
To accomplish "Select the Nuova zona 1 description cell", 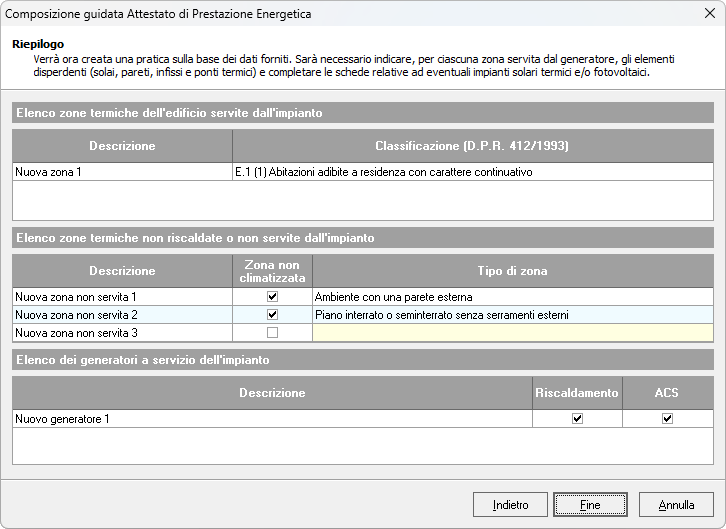I will pos(122,172).
